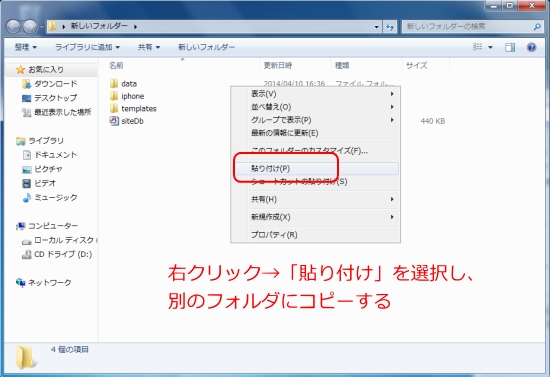550x377 pixels.
Task: Open ドキュメント library
Action: (55, 155)
